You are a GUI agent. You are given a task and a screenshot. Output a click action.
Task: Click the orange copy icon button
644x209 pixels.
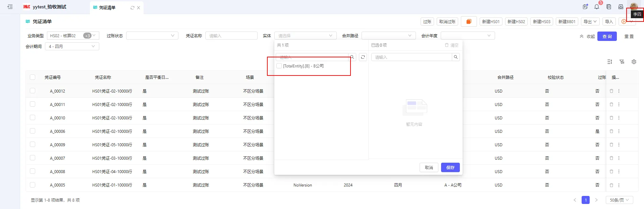coord(469,21)
